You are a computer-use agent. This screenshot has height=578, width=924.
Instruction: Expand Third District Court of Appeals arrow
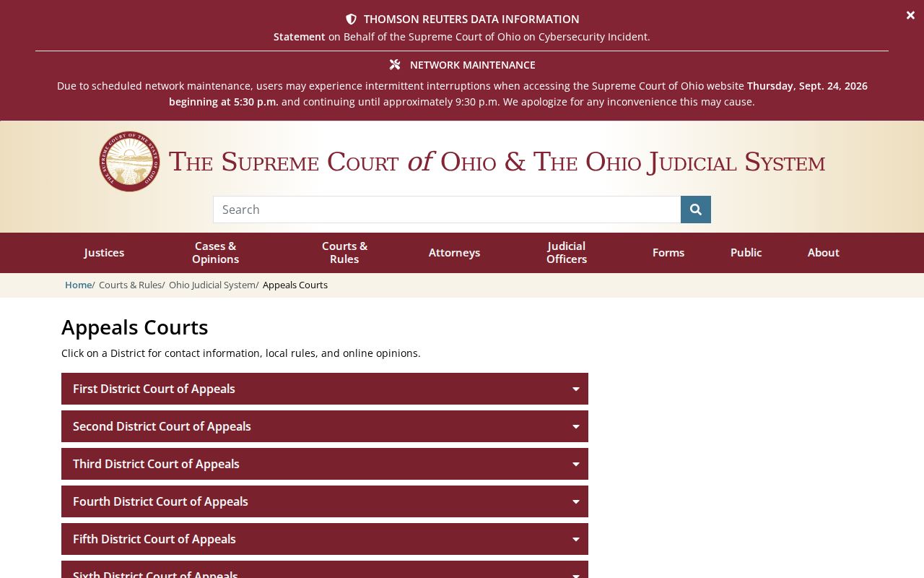(x=575, y=464)
